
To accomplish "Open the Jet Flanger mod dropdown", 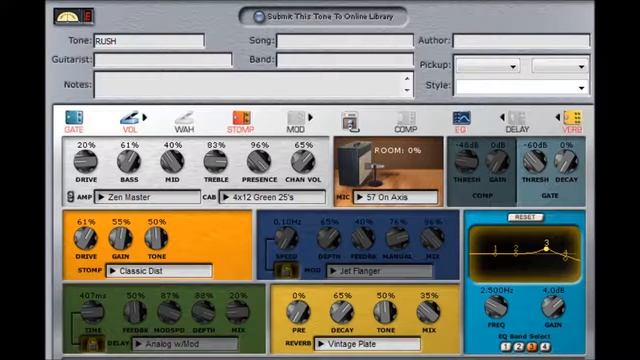I will point(379,271).
